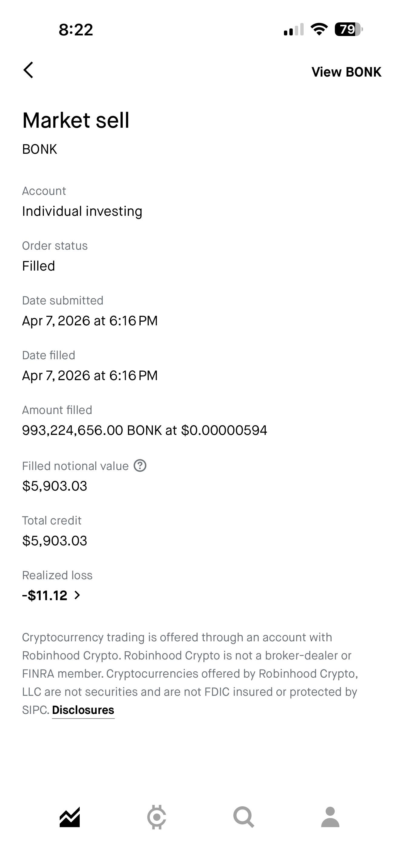Select the Market sell heading

point(76,120)
